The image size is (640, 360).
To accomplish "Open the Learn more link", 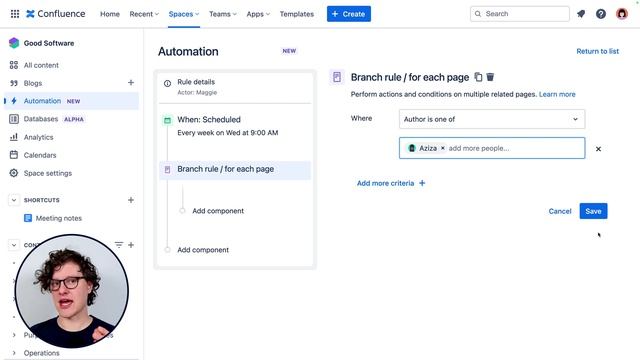I will click(x=557, y=94).
